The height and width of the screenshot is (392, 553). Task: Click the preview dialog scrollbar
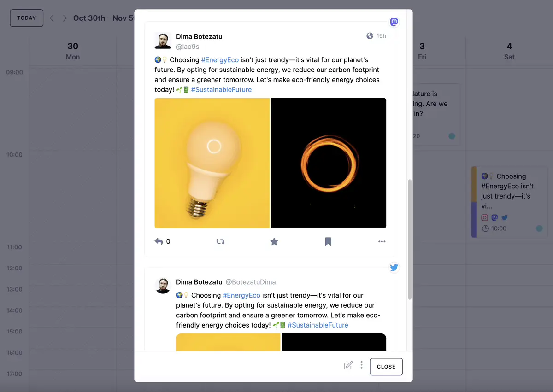click(410, 240)
